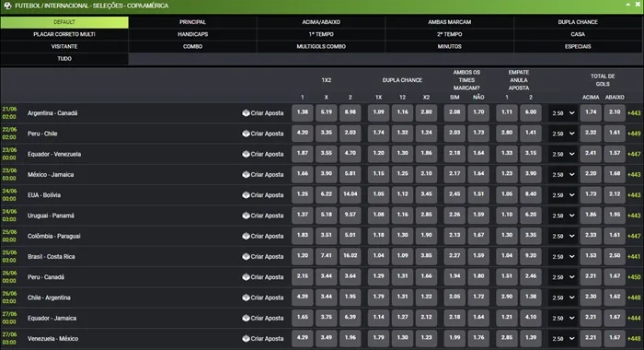
Task: Click the Criar Aposta icon for Peru - Chile
Action: point(246,134)
